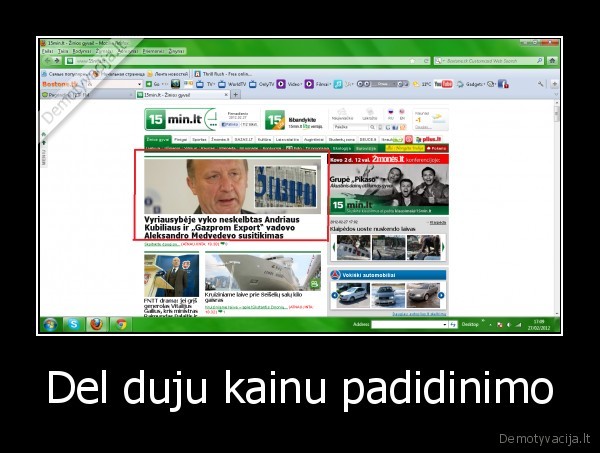Switch site language to RU flag

coord(391,112)
